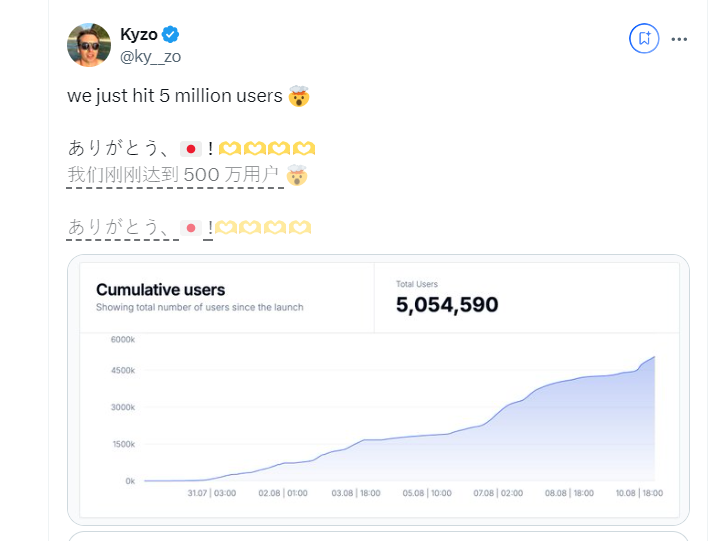Image resolution: width=717 pixels, height=541 pixels.
Task: Click Kyzo's profile avatar photo
Action: (x=88, y=45)
